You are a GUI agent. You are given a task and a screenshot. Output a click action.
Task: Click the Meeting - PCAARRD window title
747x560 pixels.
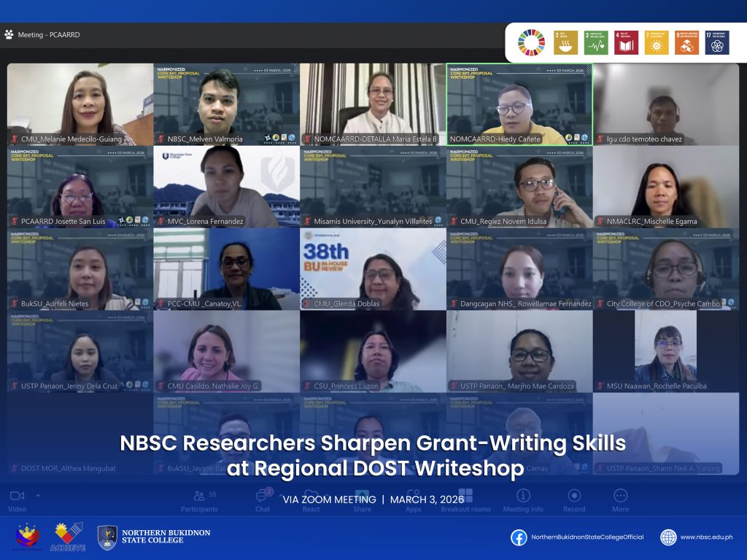tap(49, 35)
